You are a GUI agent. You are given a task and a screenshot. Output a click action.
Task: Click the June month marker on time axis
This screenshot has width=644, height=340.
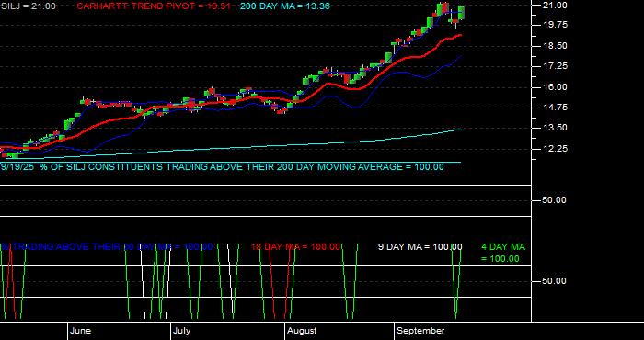80,331
